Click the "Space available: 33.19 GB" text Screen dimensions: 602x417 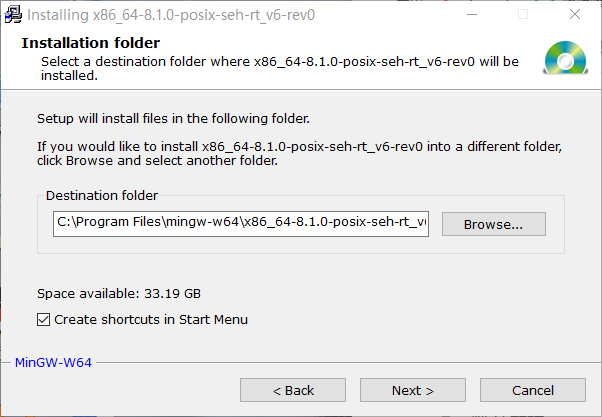119,294
